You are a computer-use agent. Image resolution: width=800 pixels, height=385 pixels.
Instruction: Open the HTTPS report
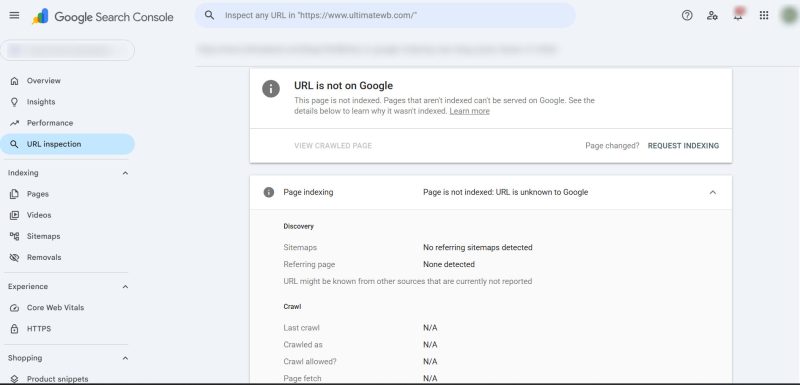pyautogui.click(x=67, y=329)
